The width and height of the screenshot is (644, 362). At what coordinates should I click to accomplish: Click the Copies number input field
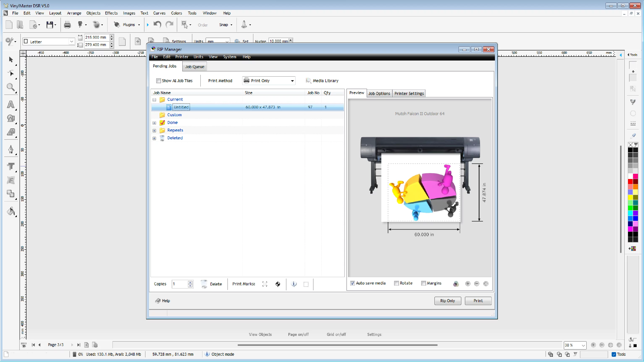point(180,284)
